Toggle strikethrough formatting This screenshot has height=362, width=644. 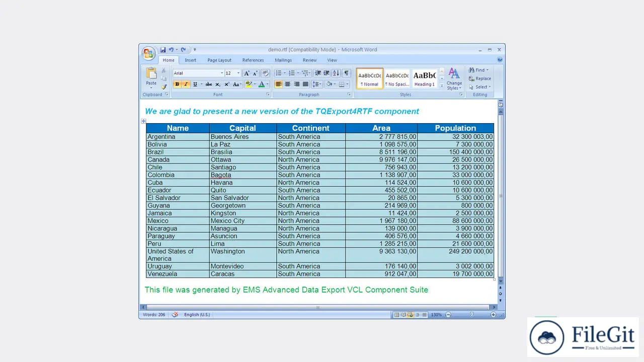(x=209, y=84)
